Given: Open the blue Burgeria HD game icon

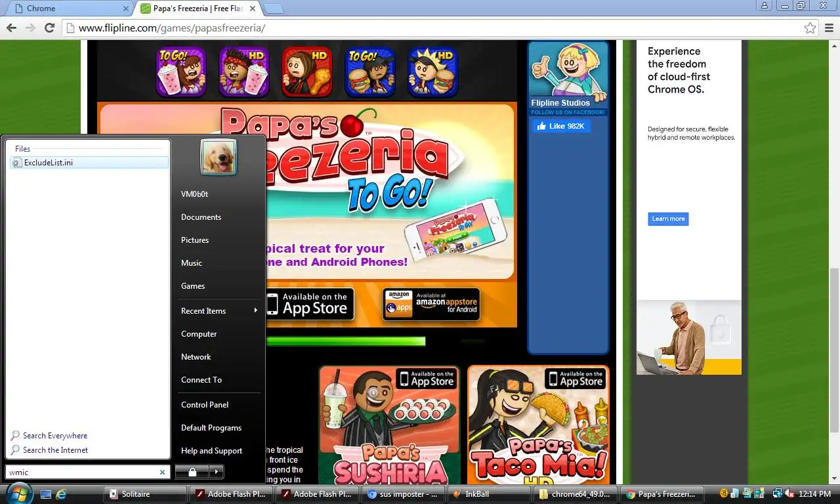Looking at the screenshot, I should [x=433, y=72].
